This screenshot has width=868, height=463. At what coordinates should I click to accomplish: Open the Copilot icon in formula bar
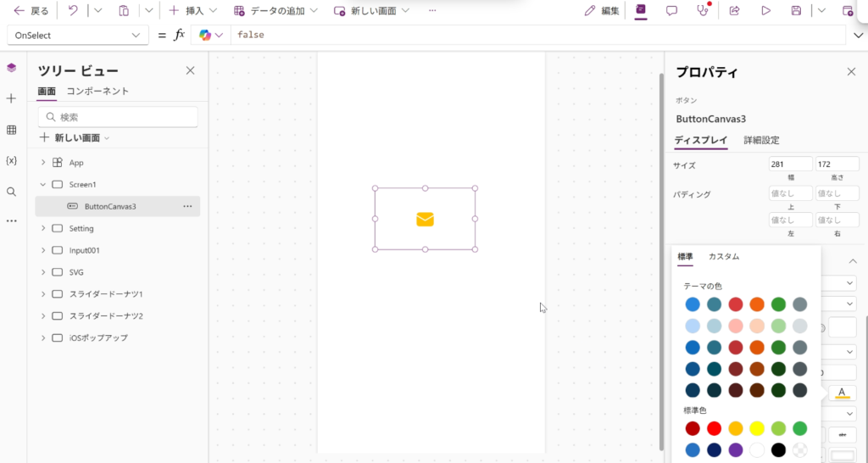pyautogui.click(x=205, y=35)
